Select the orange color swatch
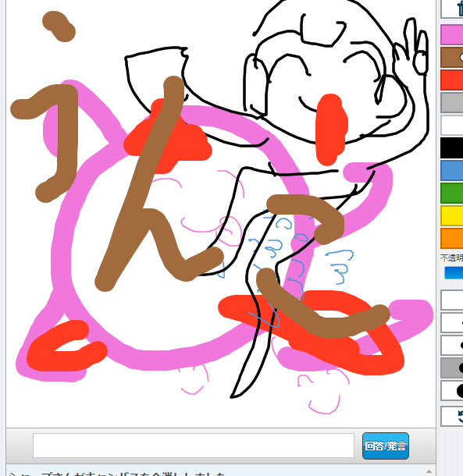463x476 pixels. pos(452,238)
